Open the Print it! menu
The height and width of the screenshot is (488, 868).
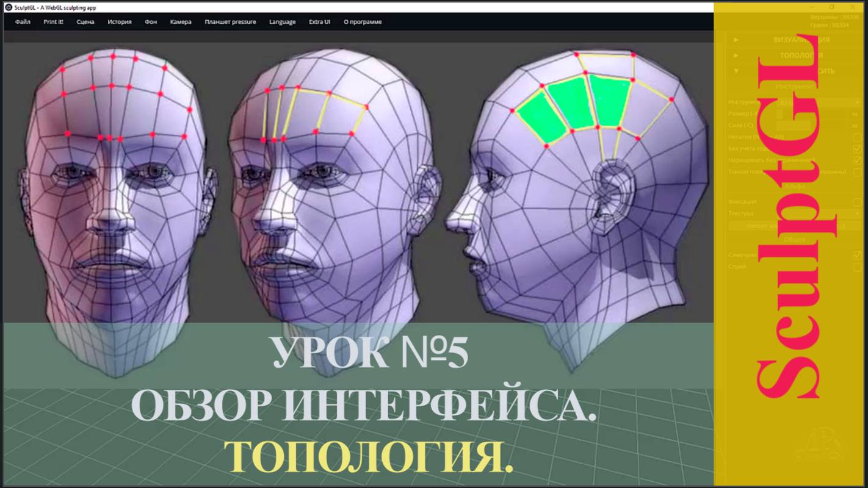tap(53, 22)
